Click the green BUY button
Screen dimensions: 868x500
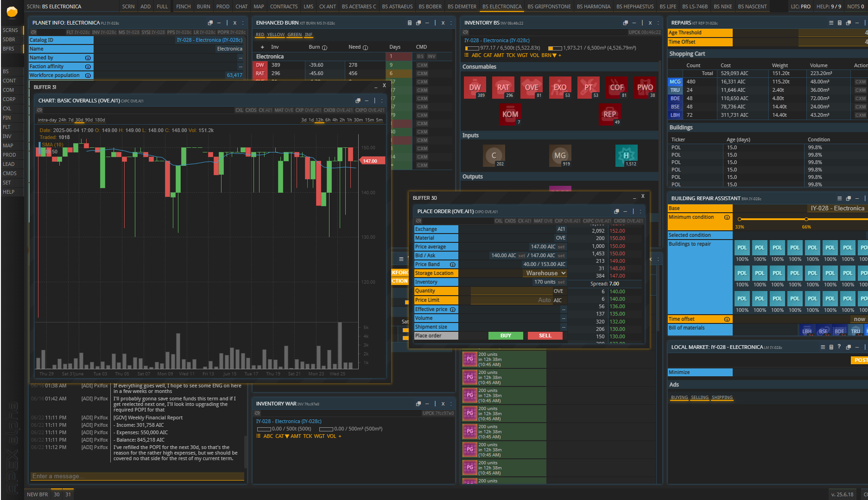click(506, 336)
